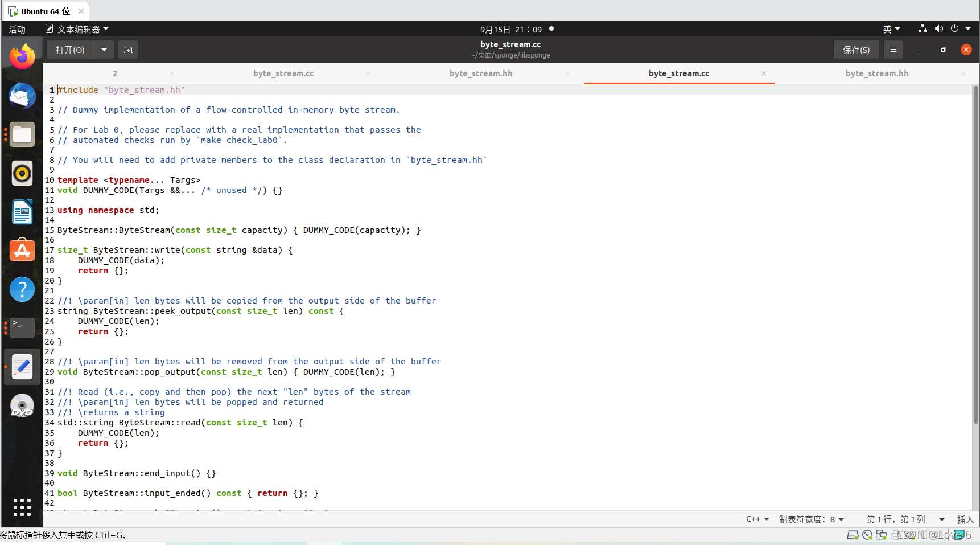Click the volume speaker icon in top bar
980x545 pixels.
tap(939, 28)
